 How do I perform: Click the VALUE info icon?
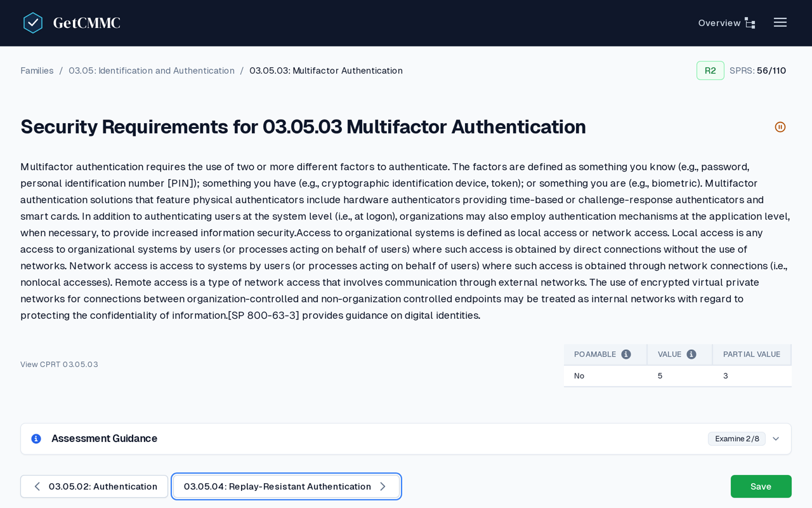[x=691, y=354]
